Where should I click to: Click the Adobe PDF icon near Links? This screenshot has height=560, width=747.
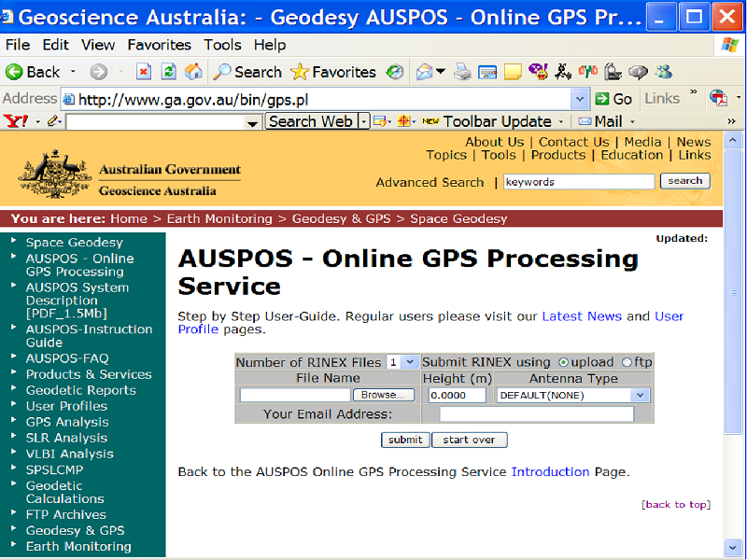click(718, 98)
